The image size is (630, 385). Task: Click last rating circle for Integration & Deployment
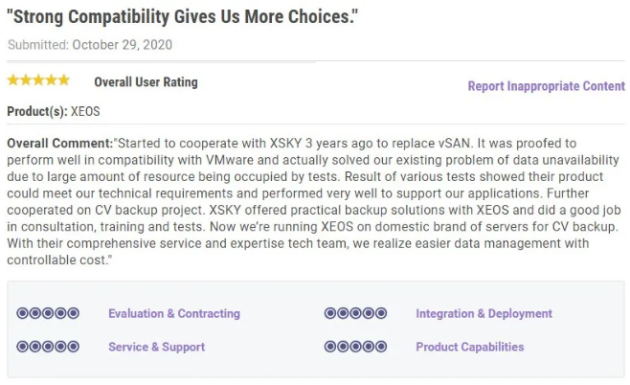pyautogui.click(x=381, y=313)
